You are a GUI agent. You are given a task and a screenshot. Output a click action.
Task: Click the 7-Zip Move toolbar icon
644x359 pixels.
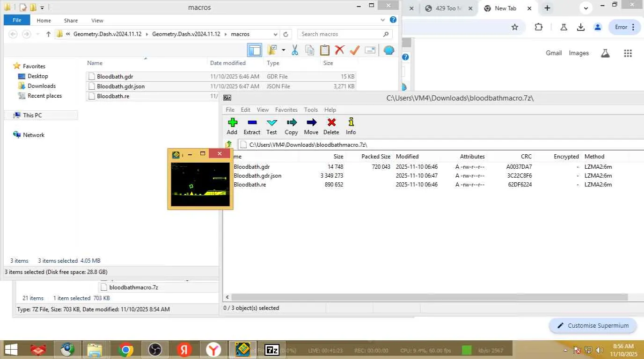tap(311, 126)
